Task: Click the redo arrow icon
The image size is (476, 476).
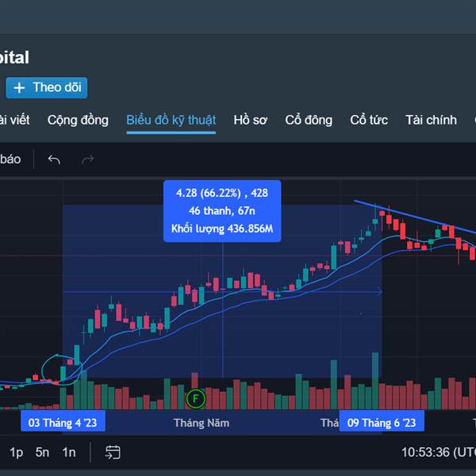Action: tap(88, 159)
